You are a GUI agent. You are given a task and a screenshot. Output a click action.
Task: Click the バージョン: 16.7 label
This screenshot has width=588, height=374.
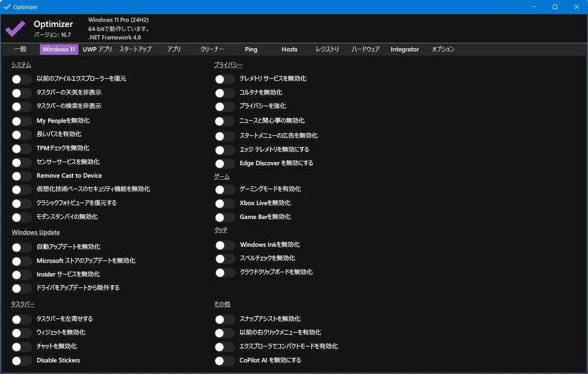[52, 35]
